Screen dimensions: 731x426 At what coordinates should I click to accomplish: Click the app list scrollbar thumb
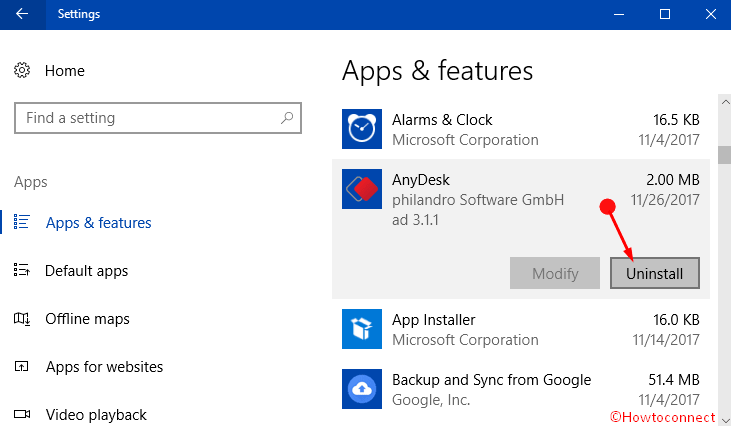coord(724,155)
